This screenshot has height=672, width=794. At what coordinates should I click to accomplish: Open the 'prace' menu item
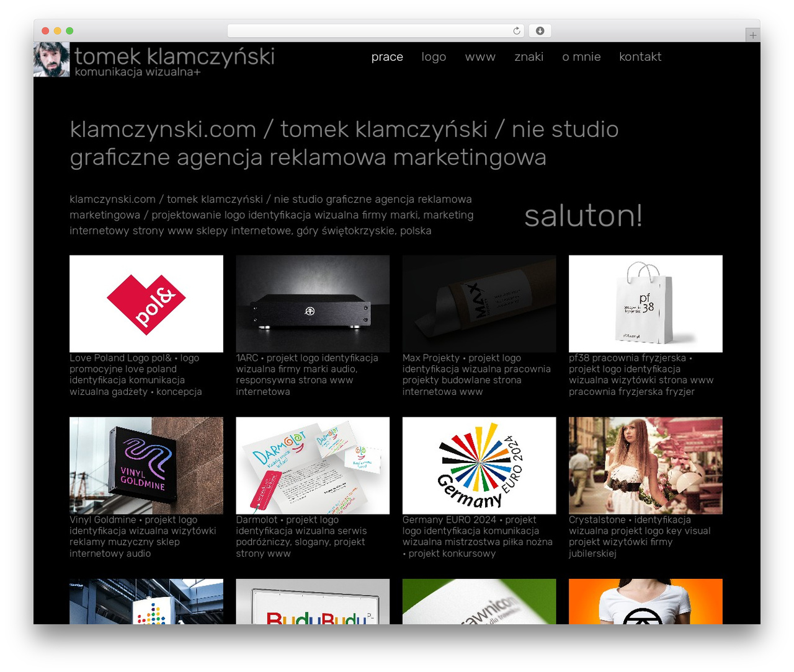[387, 57]
